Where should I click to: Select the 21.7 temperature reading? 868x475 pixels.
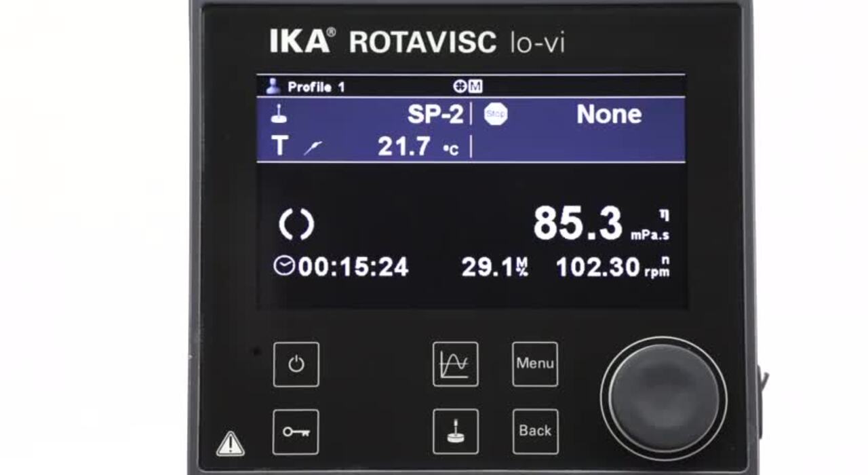click(403, 146)
